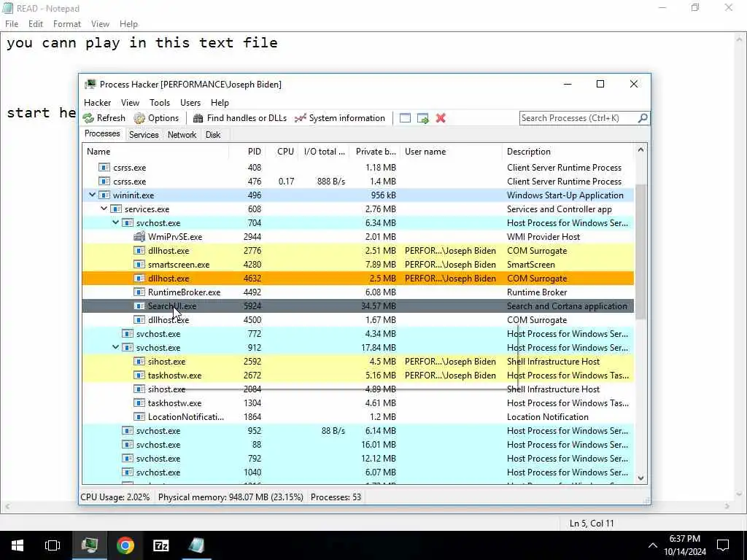
Task: Select the SearchUI.exe process row
Action: [357, 306]
